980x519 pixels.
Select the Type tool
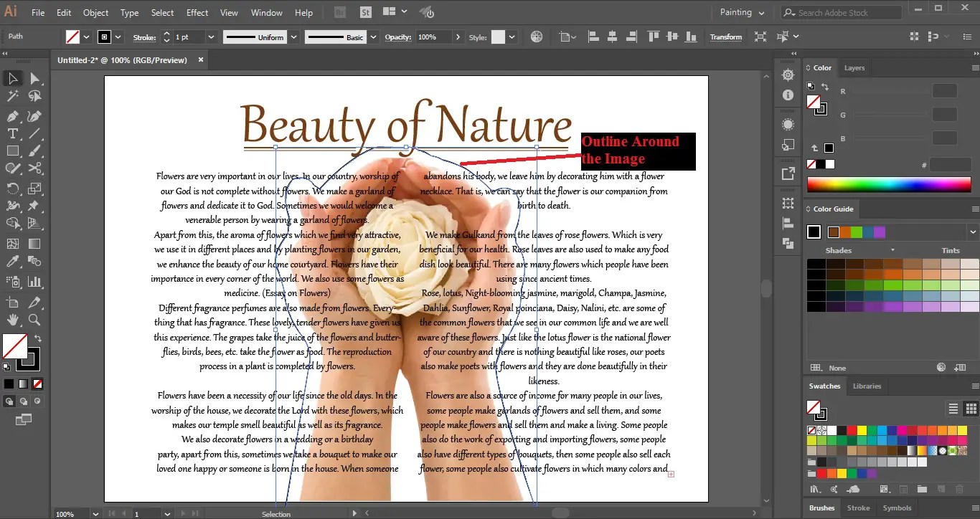pyautogui.click(x=12, y=133)
